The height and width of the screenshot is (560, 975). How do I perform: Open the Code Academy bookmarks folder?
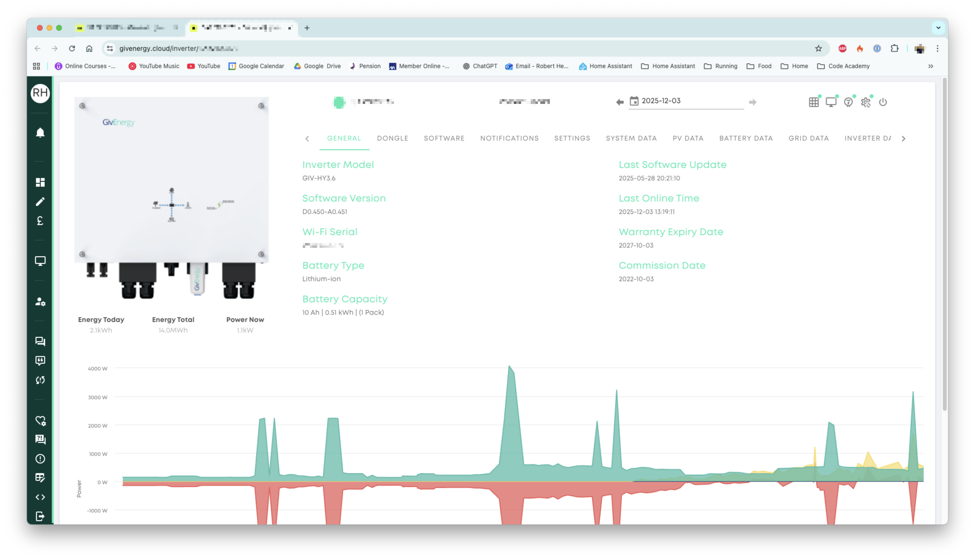click(x=843, y=66)
